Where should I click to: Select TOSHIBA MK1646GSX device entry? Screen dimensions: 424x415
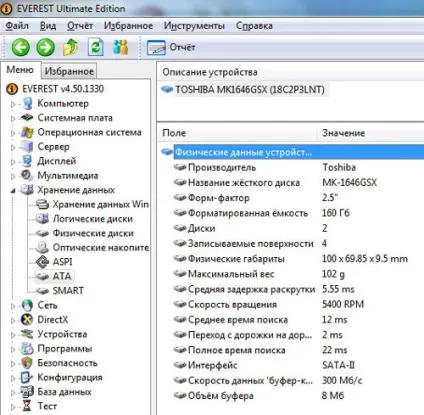coord(250,90)
